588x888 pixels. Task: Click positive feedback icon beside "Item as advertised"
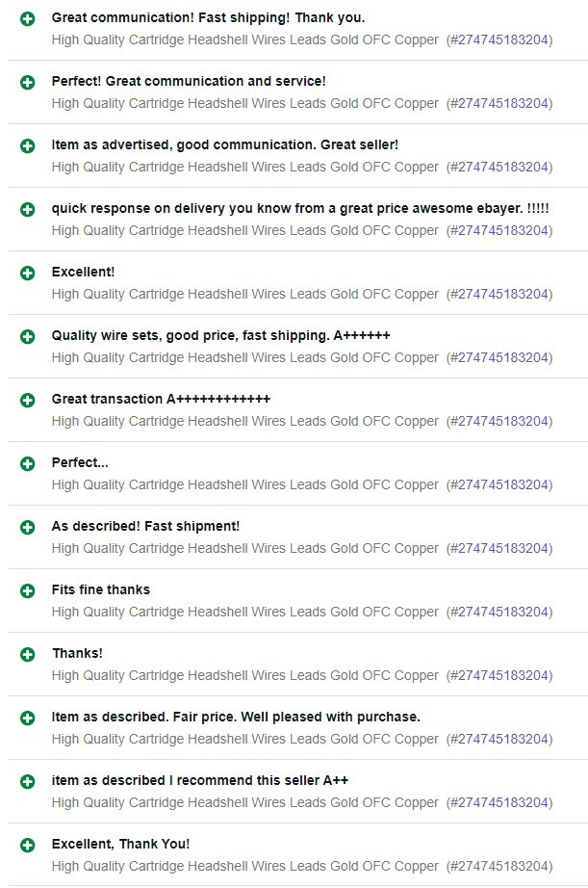click(x=28, y=145)
